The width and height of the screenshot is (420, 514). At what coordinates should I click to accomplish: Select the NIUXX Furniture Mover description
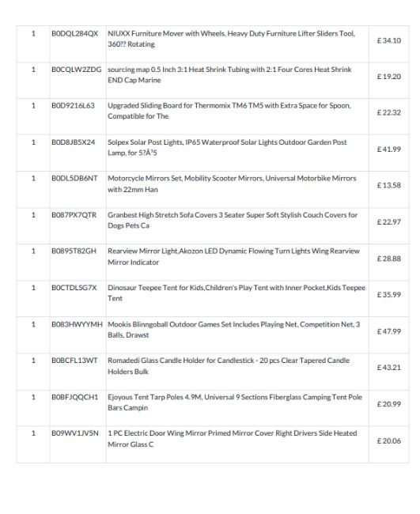click(231, 39)
